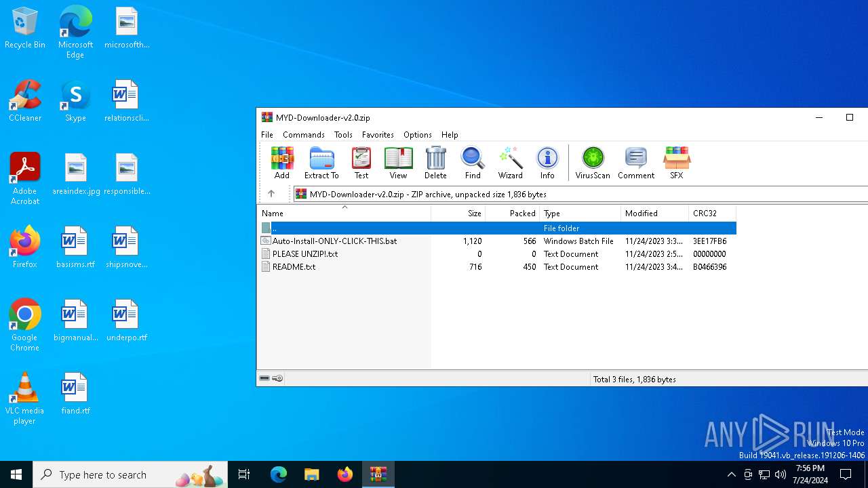
Task: Open the File menu
Action: click(267, 135)
